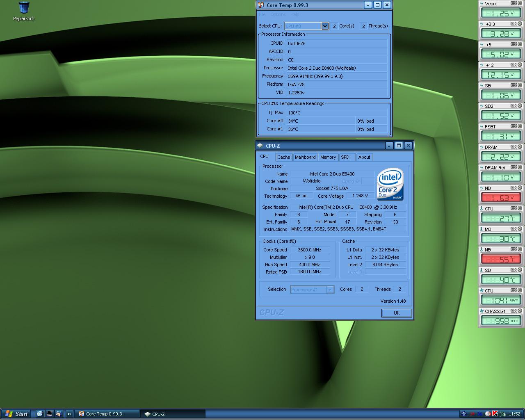Close the +12 voltage panel with its X icon

tap(520, 65)
